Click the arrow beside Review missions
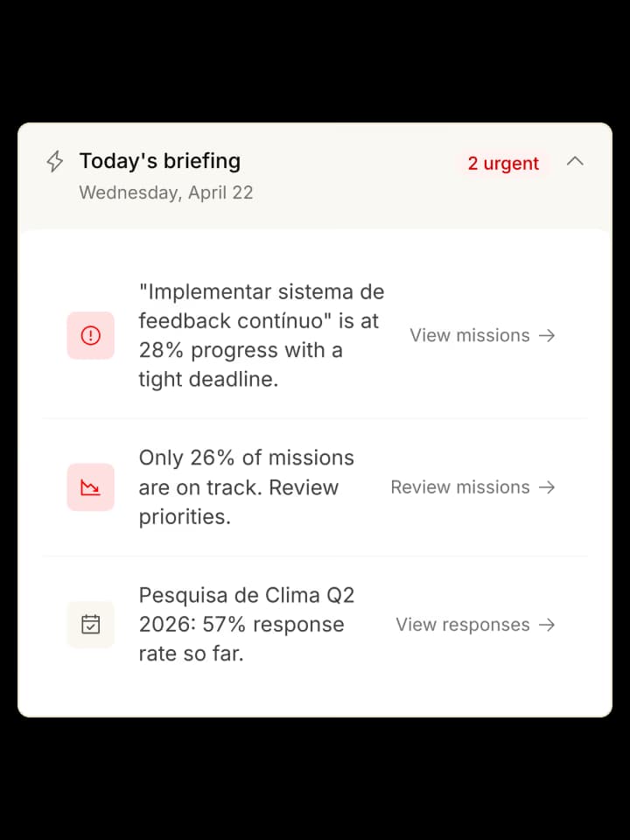The width and height of the screenshot is (630, 840). click(x=548, y=487)
